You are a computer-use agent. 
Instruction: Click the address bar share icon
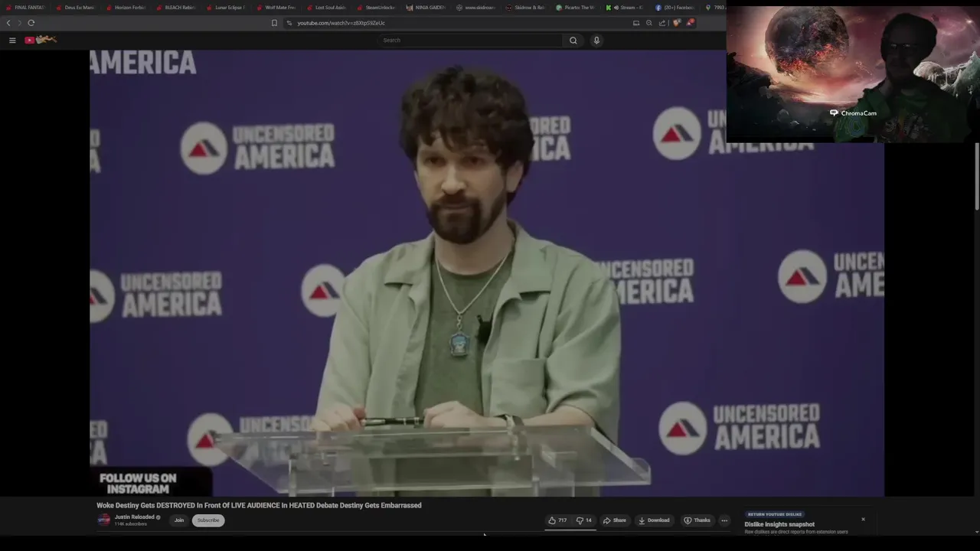(x=662, y=23)
